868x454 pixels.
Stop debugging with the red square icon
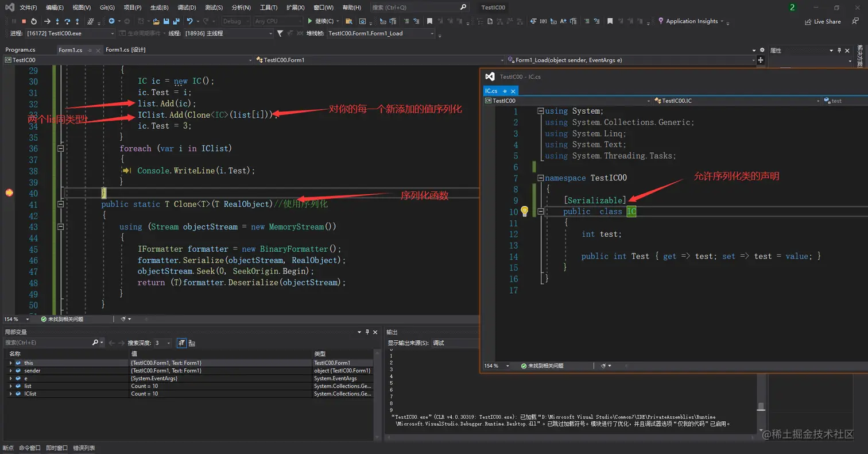click(24, 21)
